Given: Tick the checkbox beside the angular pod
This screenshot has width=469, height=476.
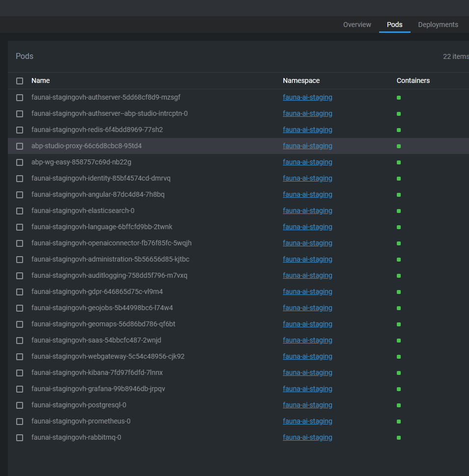Looking at the screenshot, I should (x=20, y=195).
